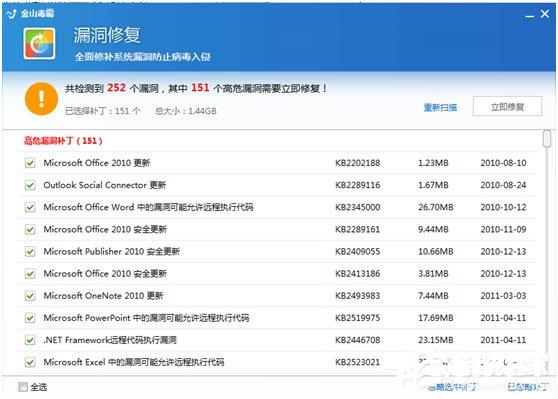
Task: Uncheck the .NET Framework remote code patch
Action: (x=30, y=340)
